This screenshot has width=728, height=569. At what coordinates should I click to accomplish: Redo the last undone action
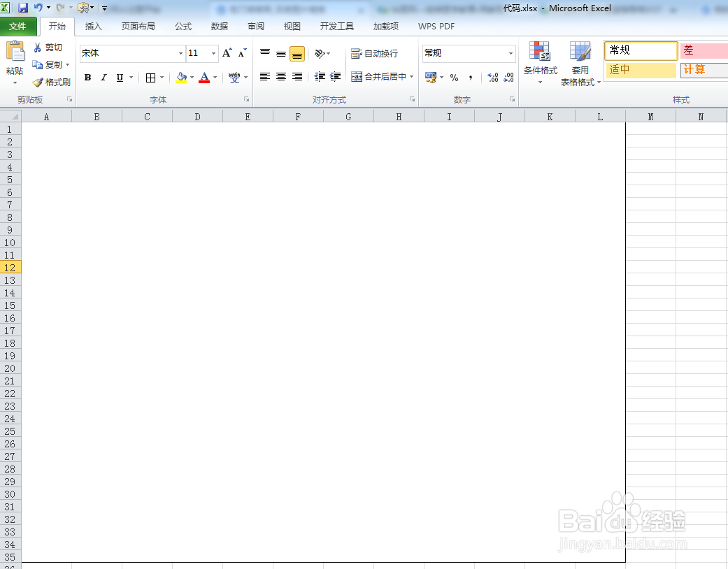[x=60, y=8]
